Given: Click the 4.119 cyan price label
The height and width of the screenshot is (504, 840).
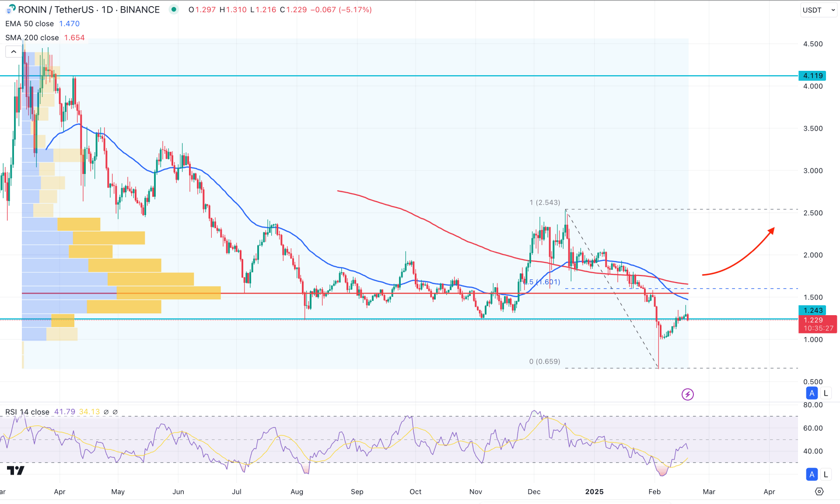Looking at the screenshot, I should [x=812, y=76].
